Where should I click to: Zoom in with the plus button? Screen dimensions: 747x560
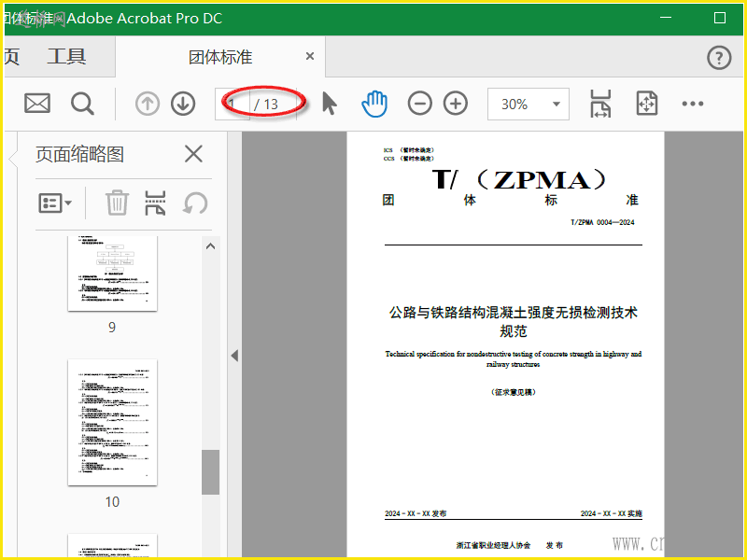[x=456, y=104]
